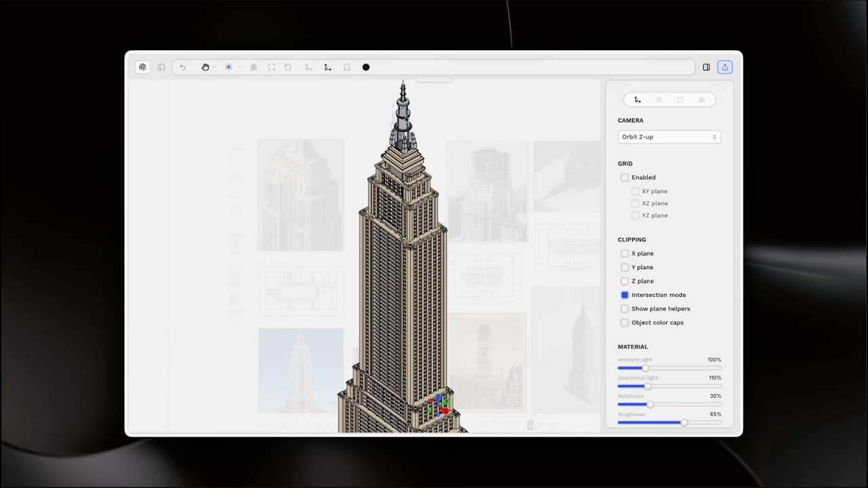Viewport: 868px width, 488px height.
Task: Click the blue hexagon render mode icon
Action: click(x=229, y=67)
